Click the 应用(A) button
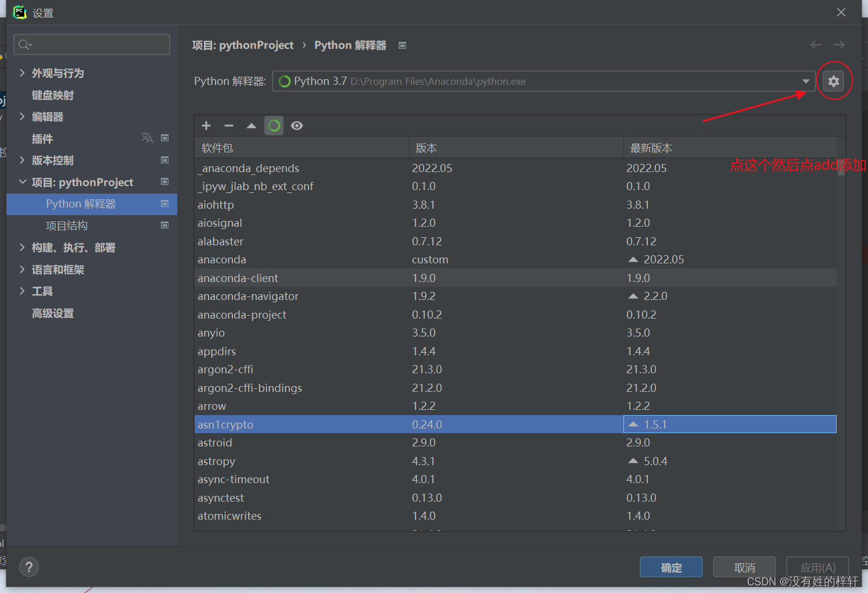 point(817,567)
